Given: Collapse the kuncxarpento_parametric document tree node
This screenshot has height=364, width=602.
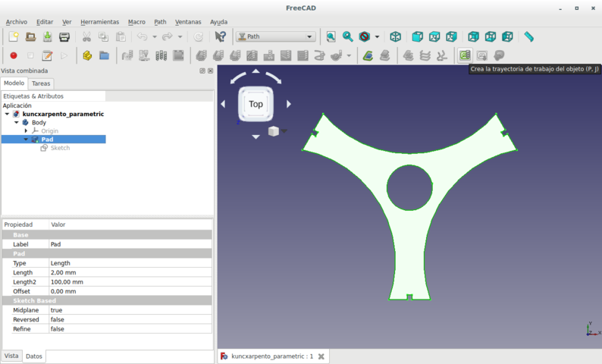Looking at the screenshot, I should point(7,114).
